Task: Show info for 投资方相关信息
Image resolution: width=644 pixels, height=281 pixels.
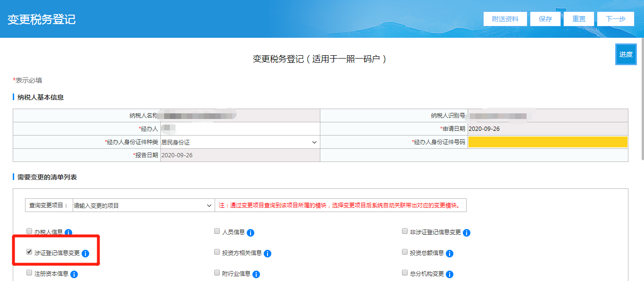Action: coord(268,254)
